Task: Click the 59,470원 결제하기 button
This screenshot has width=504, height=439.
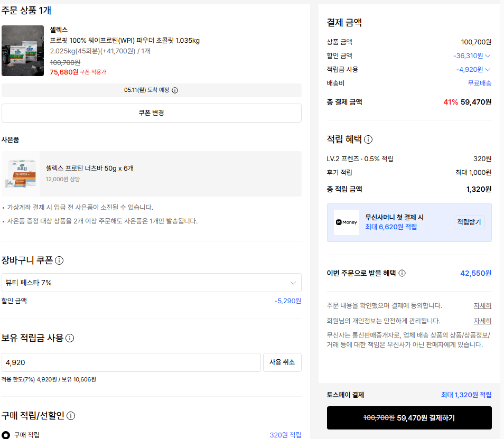Action: coord(409,418)
